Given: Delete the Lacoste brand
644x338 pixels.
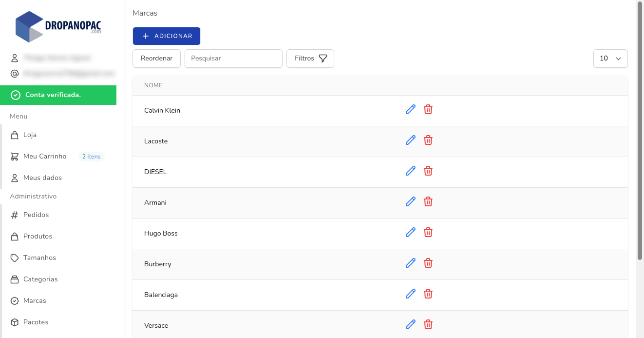Looking at the screenshot, I should point(428,140).
